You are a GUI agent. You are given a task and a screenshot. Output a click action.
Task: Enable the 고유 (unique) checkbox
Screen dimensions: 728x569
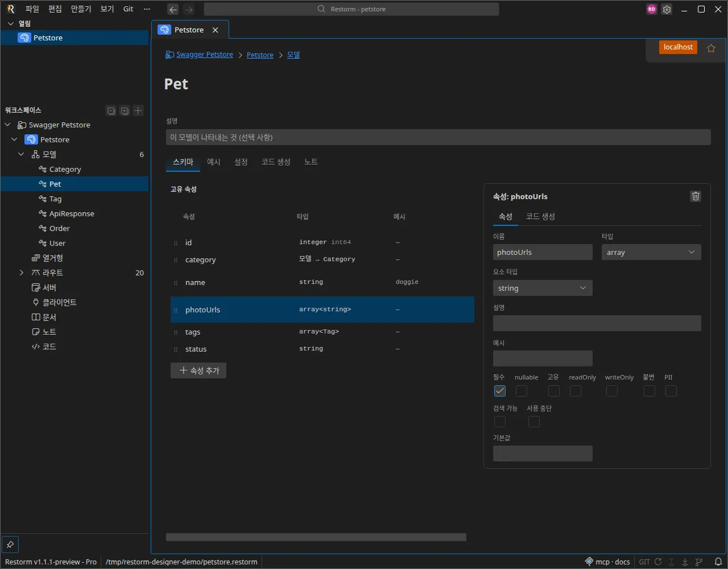(x=554, y=391)
